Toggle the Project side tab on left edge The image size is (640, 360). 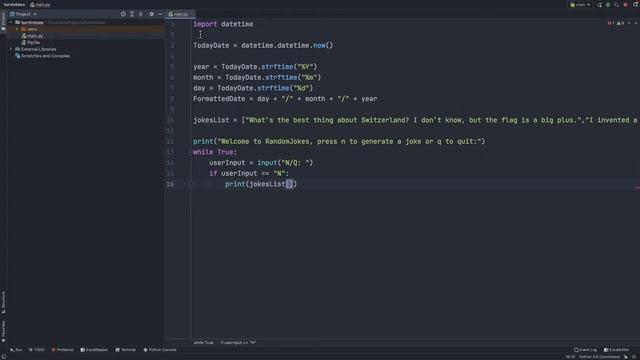(3, 21)
